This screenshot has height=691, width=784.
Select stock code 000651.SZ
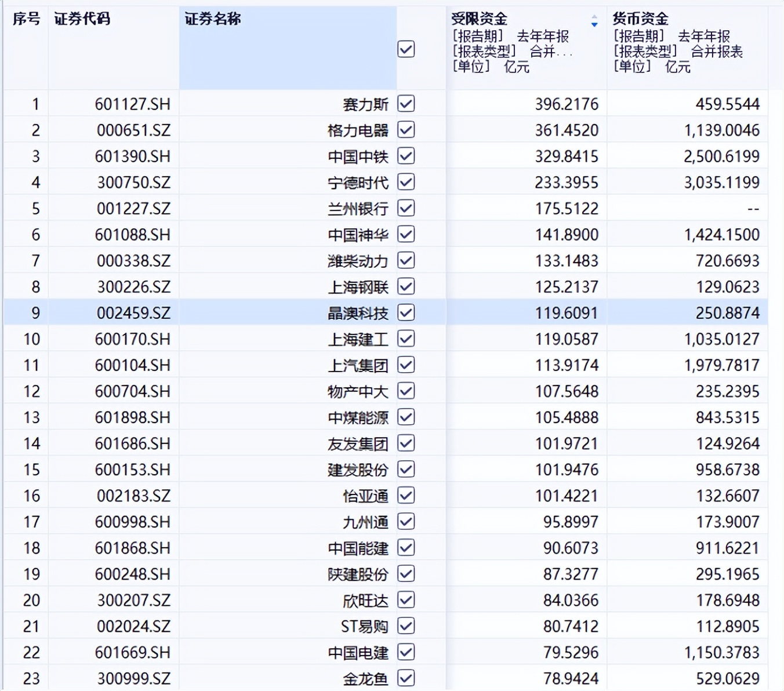click(134, 130)
